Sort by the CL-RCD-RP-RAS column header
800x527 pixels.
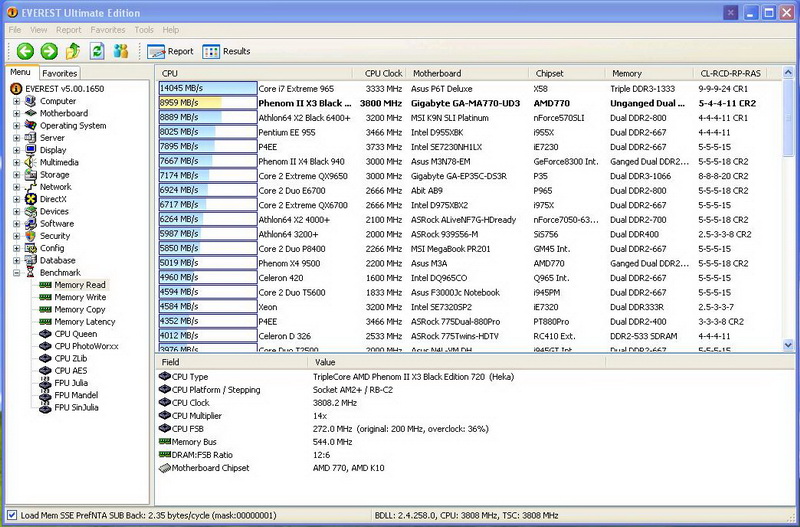(730, 73)
